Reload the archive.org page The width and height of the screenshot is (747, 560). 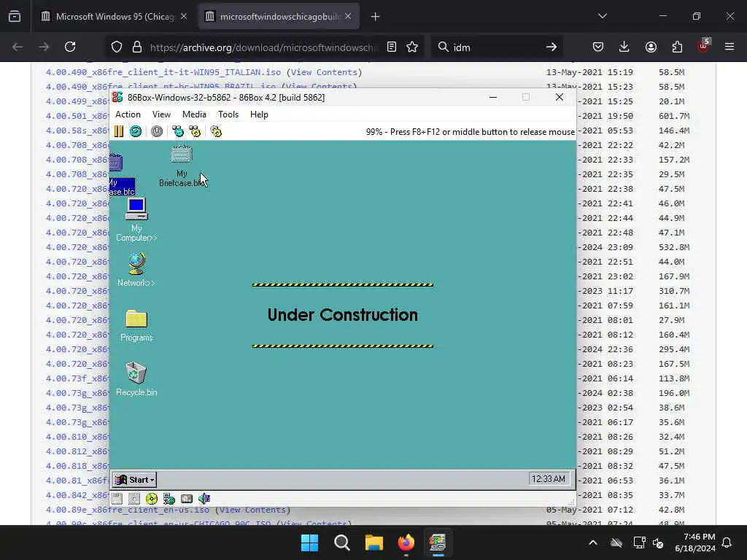point(70,47)
